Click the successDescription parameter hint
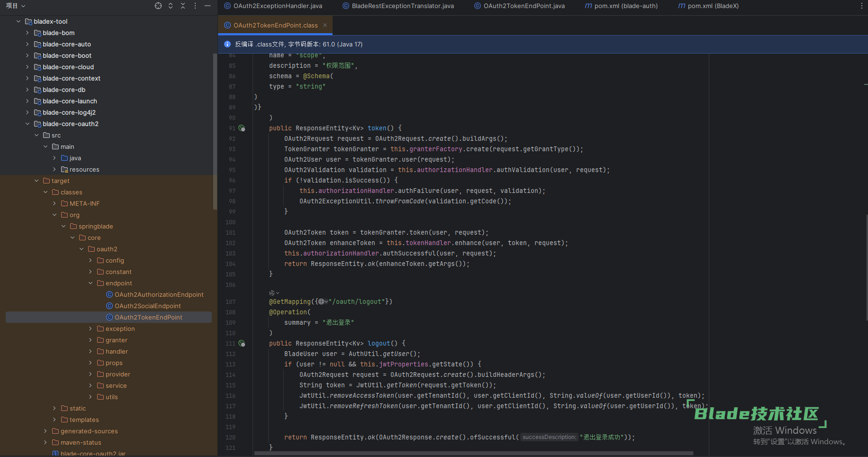 pos(549,437)
